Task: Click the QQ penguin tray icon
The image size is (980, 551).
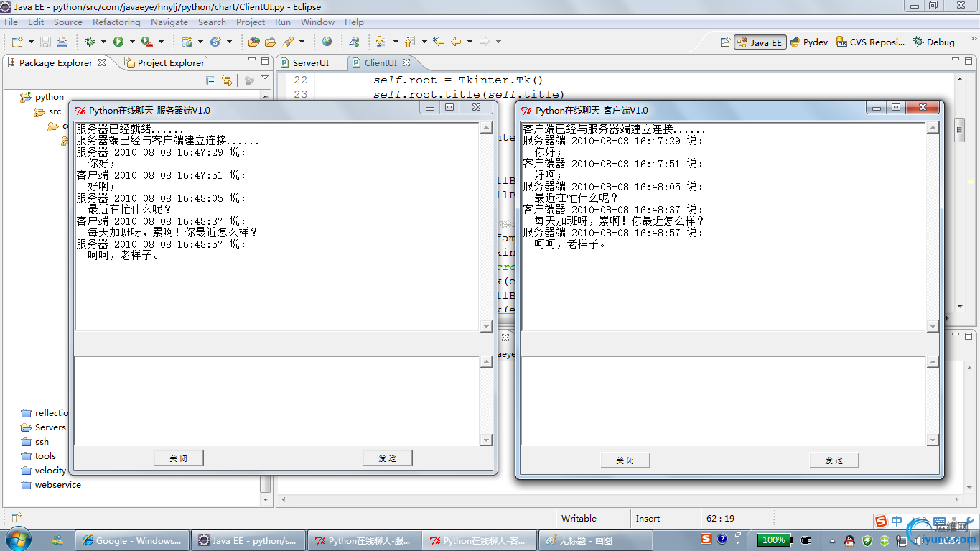Action: click(x=849, y=540)
